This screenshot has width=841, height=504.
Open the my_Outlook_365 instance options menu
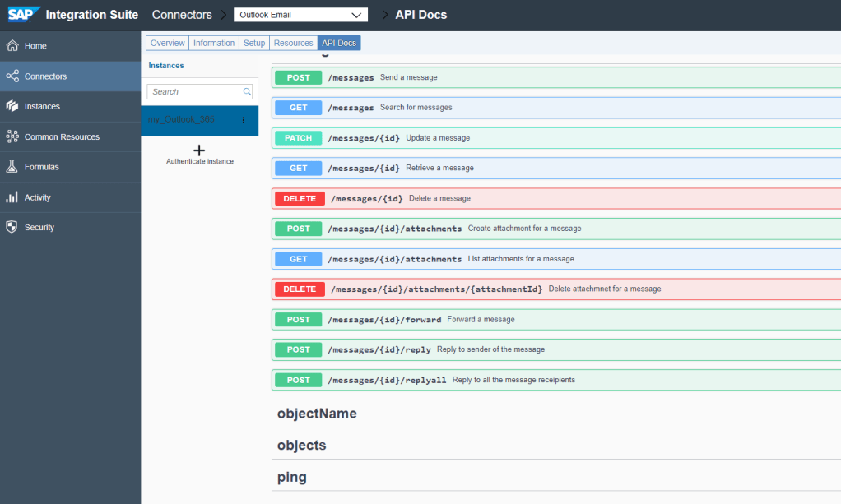[243, 120]
